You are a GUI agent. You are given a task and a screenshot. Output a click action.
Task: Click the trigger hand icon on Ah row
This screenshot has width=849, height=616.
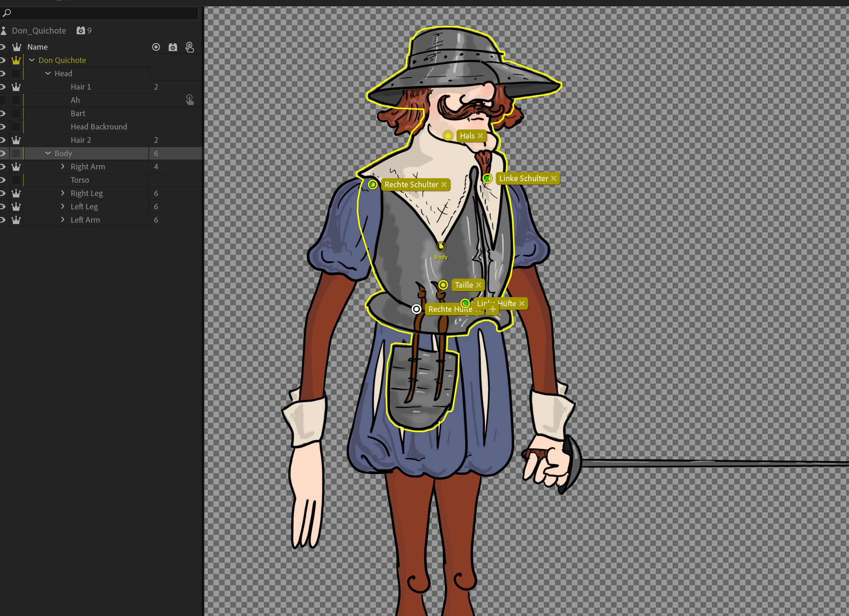point(190,100)
